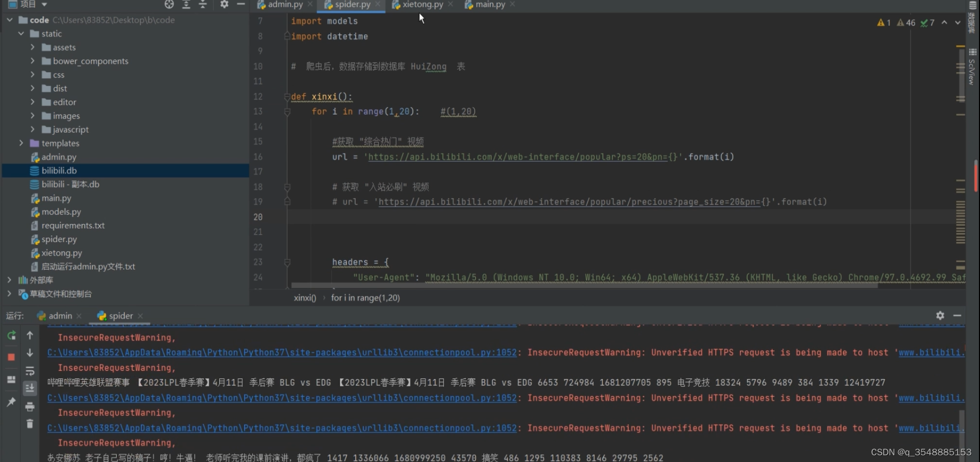Viewport: 980px width, 462px height.
Task: Hide the run tool window
Action: [957, 315]
